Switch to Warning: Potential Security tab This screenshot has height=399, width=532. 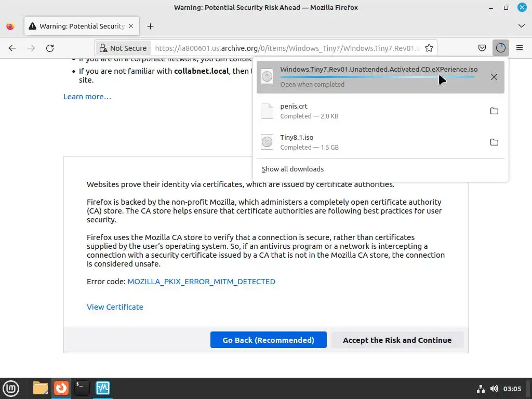point(82,26)
